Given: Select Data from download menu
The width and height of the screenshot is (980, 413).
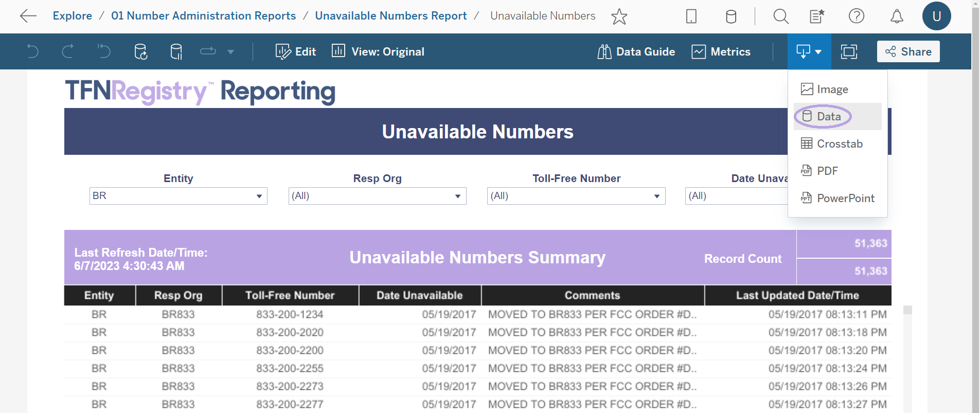Looking at the screenshot, I should [x=838, y=116].
